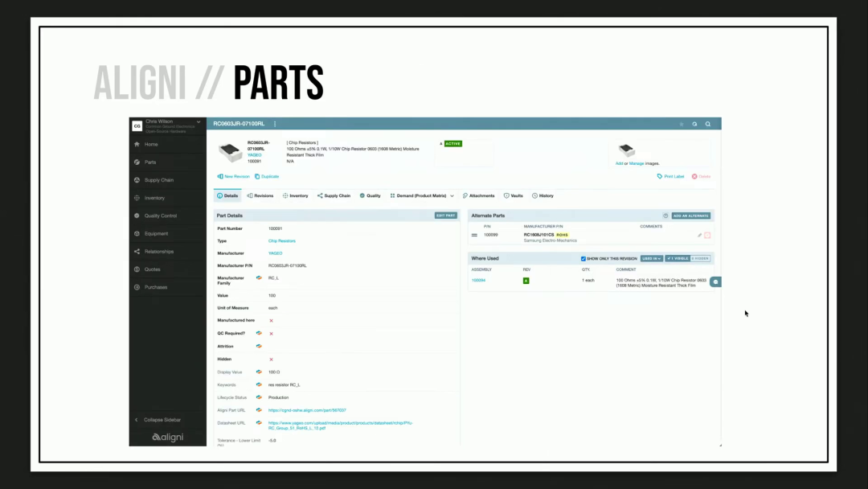868x489 pixels.
Task: Click the custom-parameter icon beside Aligni Part URL
Action: click(259, 410)
